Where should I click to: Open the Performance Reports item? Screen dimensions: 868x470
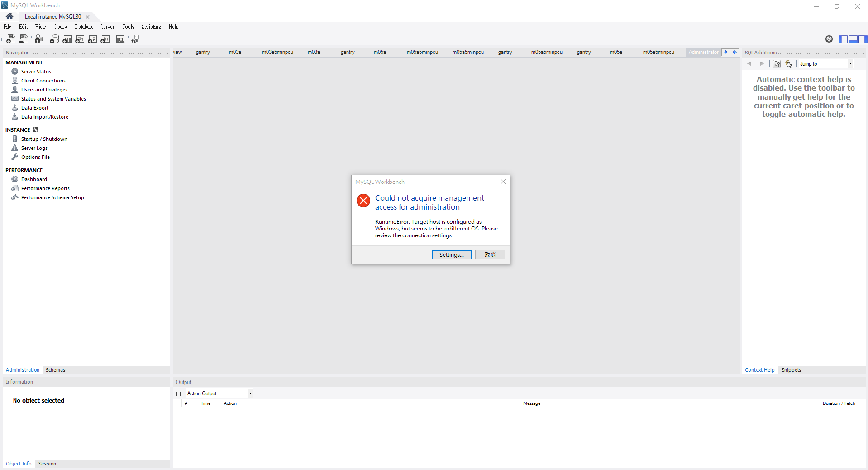pyautogui.click(x=45, y=188)
